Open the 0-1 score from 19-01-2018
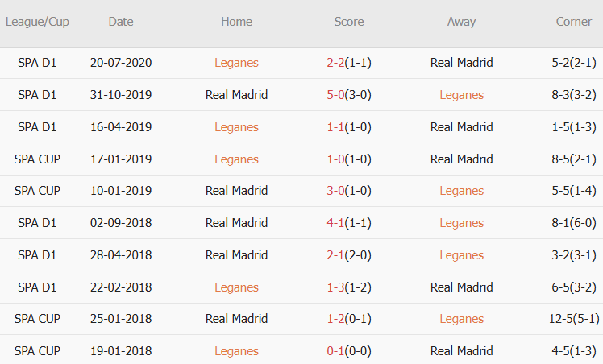This screenshot has width=603, height=364. (335, 351)
